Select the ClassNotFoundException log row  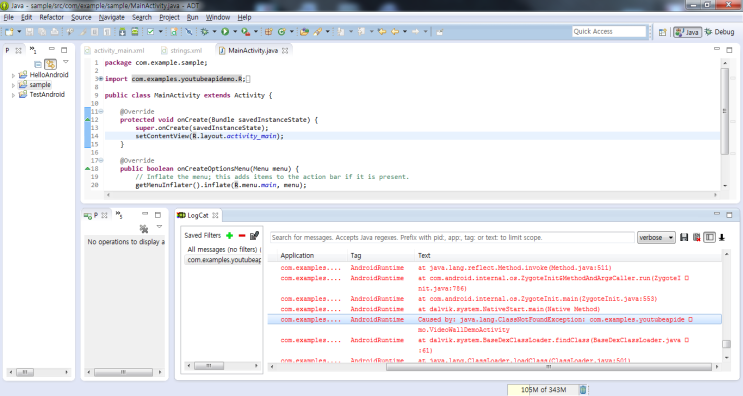pos(495,320)
